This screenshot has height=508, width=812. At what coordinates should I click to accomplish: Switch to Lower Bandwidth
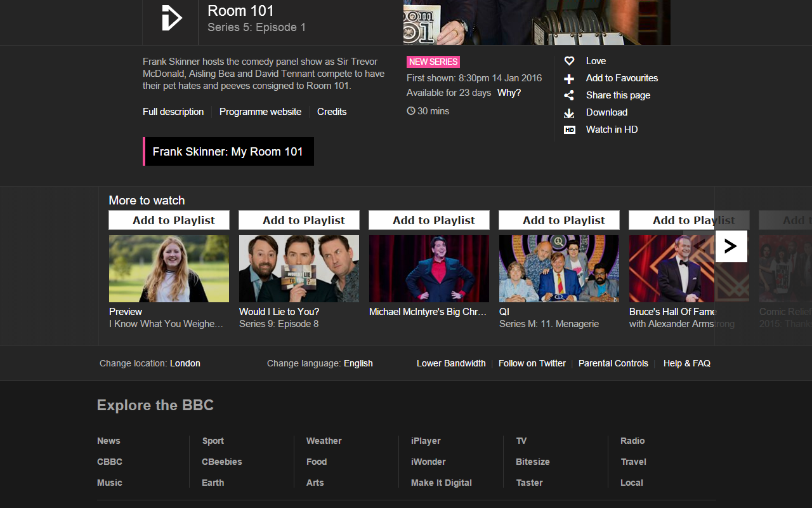click(x=451, y=363)
